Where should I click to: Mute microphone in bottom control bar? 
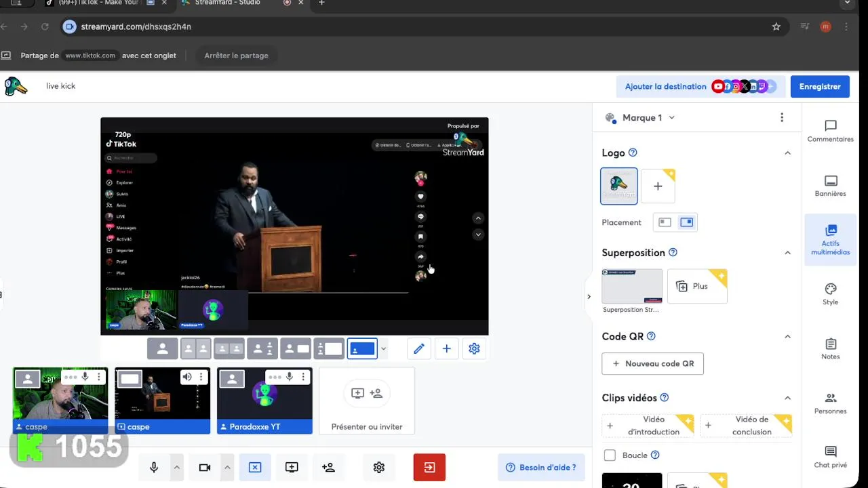click(154, 468)
